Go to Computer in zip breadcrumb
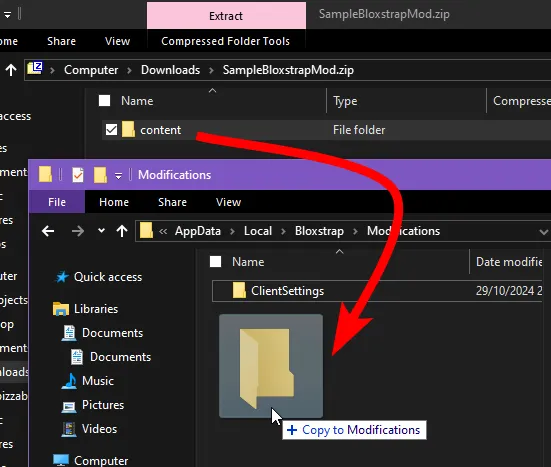Image resolution: width=551 pixels, height=467 pixels. tap(91, 70)
